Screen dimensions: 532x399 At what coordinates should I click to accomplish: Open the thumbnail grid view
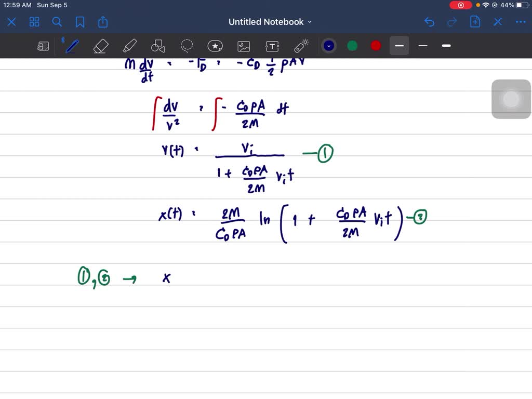(x=34, y=22)
